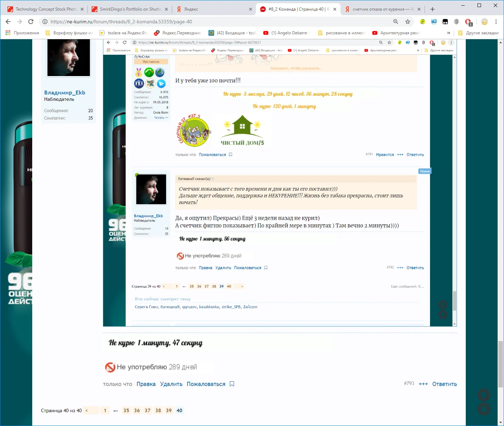Open the red extension with badge 3
Viewport: 504px width, 426px height.
(x=468, y=22)
